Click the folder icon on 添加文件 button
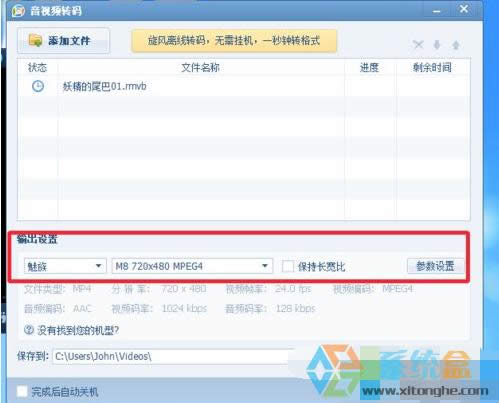This screenshot has width=499, height=403. (35, 40)
